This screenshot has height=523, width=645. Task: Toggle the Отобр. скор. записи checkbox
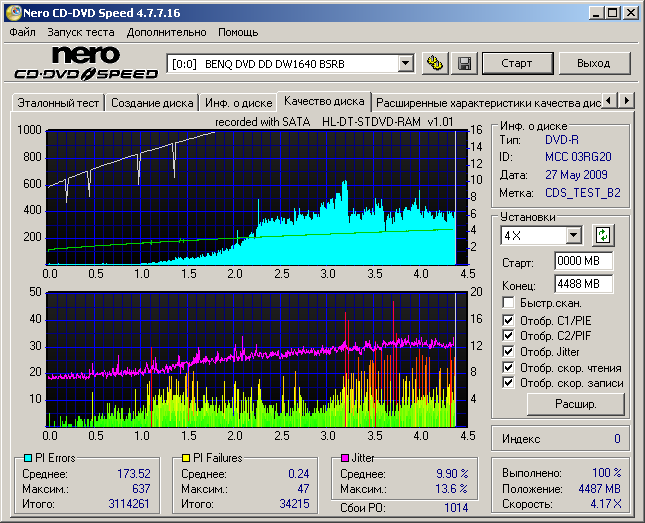point(508,383)
